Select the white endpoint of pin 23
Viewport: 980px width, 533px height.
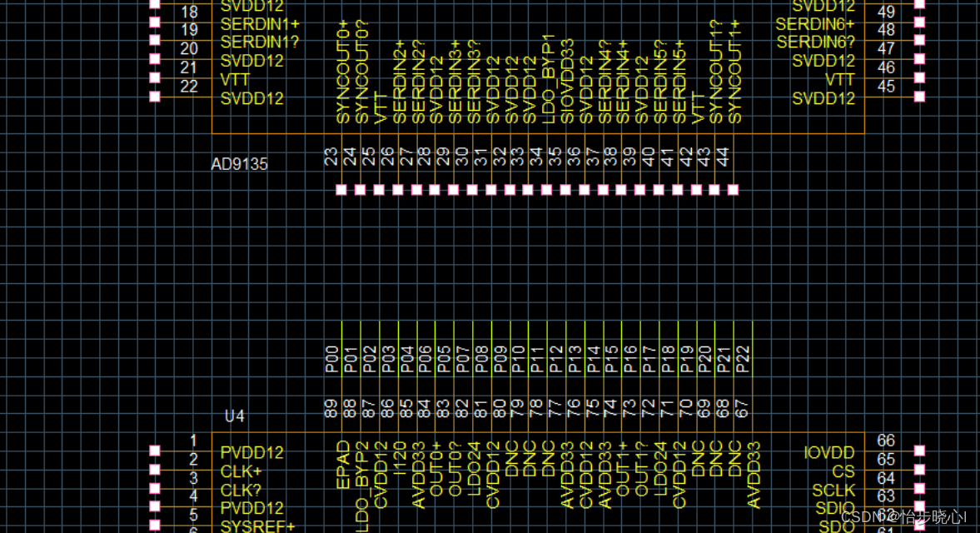[341, 191]
